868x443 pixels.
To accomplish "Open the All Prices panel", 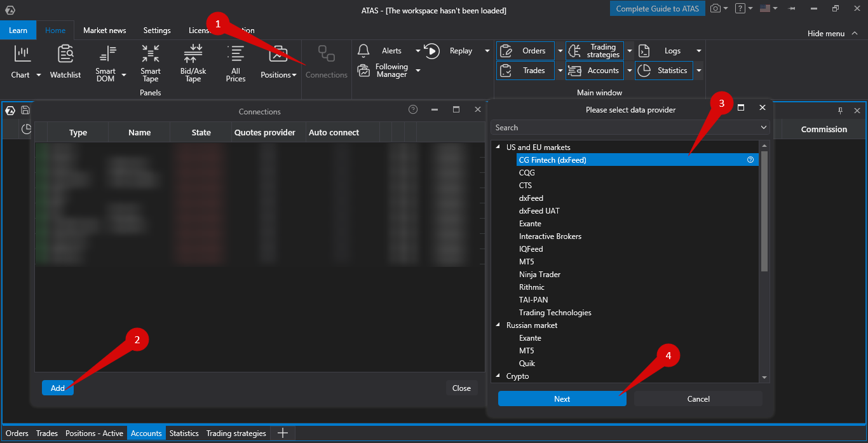I will 236,63.
